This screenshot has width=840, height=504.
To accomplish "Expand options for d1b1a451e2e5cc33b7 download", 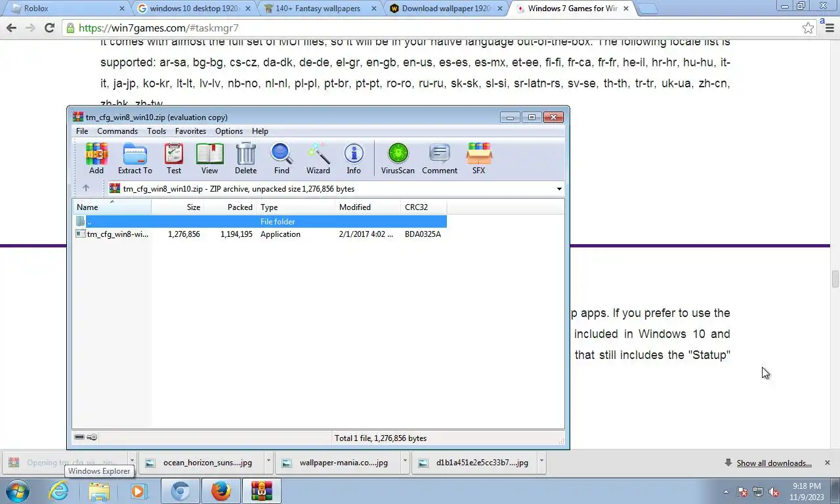I will (x=541, y=462).
